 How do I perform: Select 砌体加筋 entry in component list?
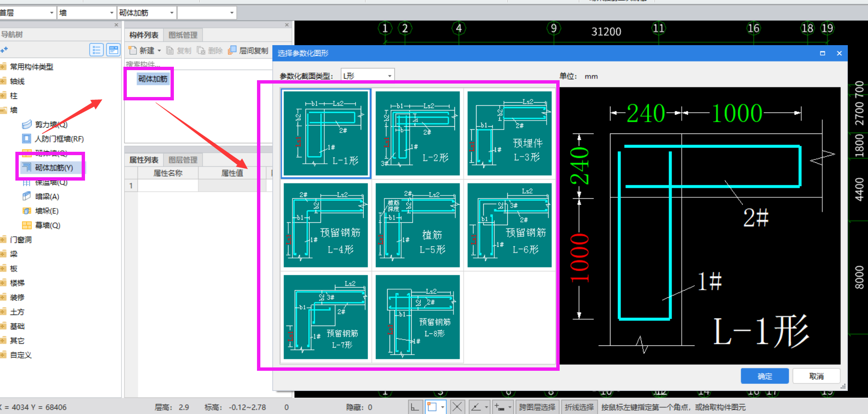153,79
